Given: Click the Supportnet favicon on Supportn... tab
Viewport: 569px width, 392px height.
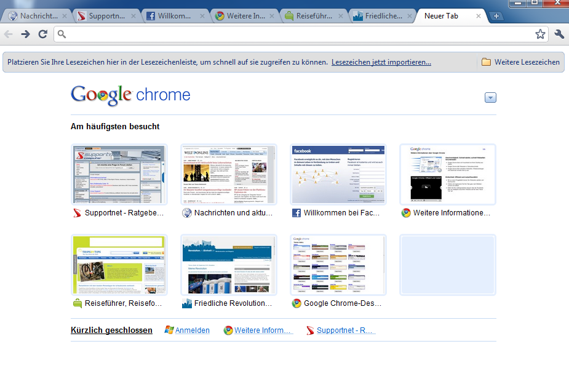Looking at the screenshot, I should pos(82,16).
